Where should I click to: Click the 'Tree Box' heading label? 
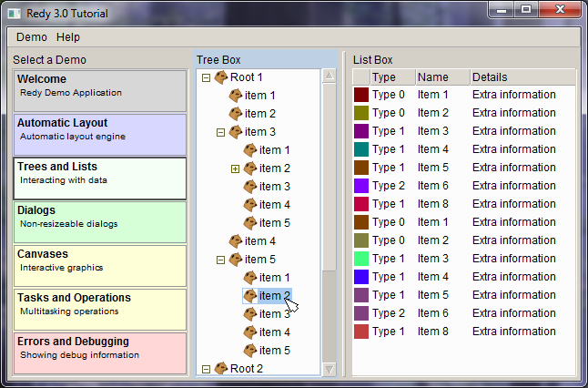coord(218,60)
